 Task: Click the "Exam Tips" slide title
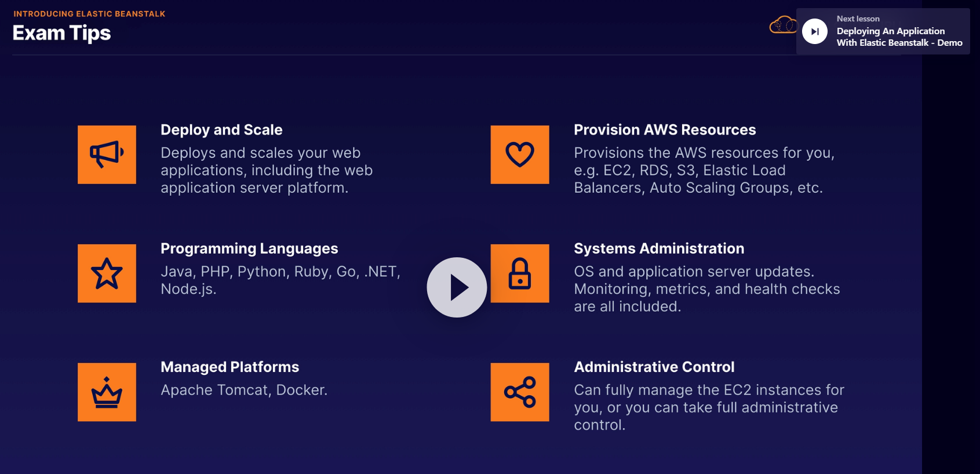click(x=61, y=33)
